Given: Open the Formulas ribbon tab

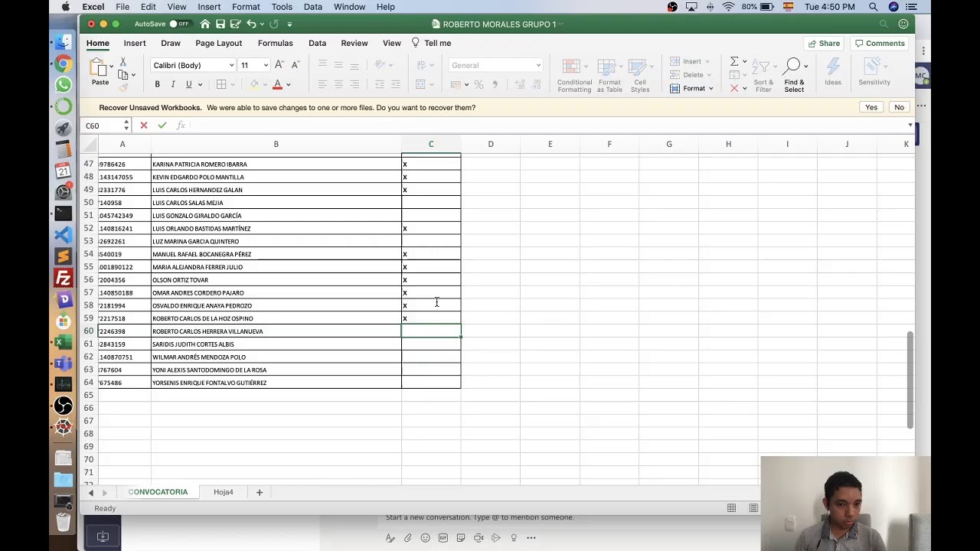Looking at the screenshot, I should [x=275, y=43].
